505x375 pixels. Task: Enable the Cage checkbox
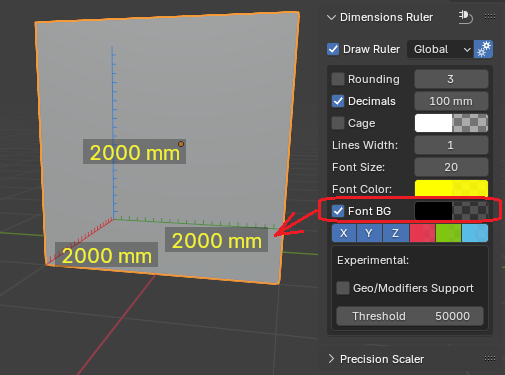point(338,123)
